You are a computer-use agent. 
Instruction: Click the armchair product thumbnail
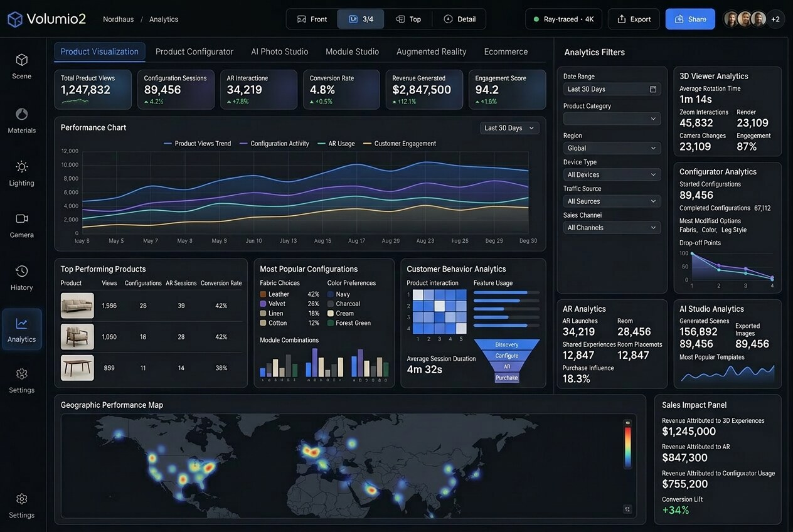point(77,337)
